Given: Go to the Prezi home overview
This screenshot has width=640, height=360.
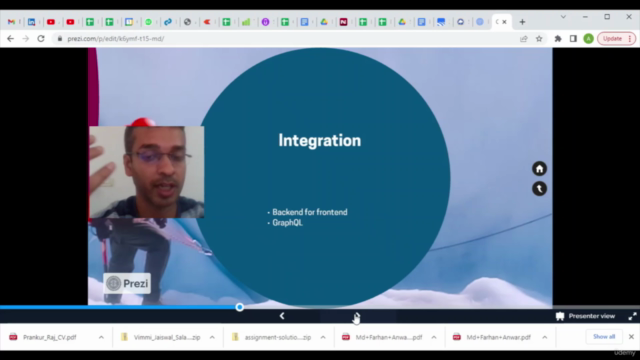Looking at the screenshot, I should pos(539,169).
